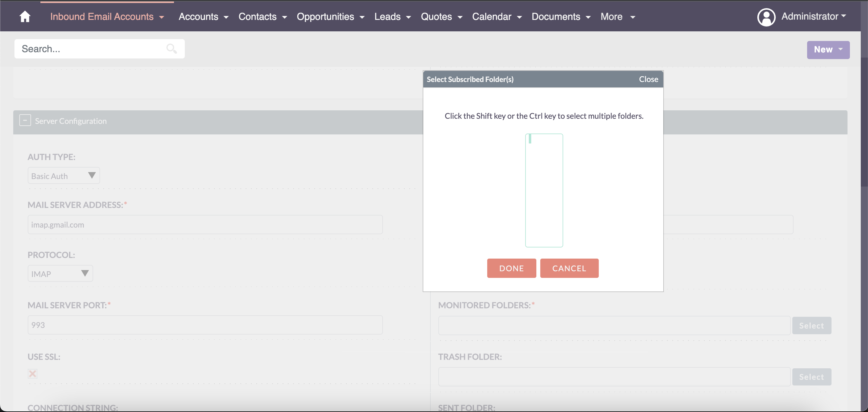Expand the More menu
868x412 pixels.
618,17
